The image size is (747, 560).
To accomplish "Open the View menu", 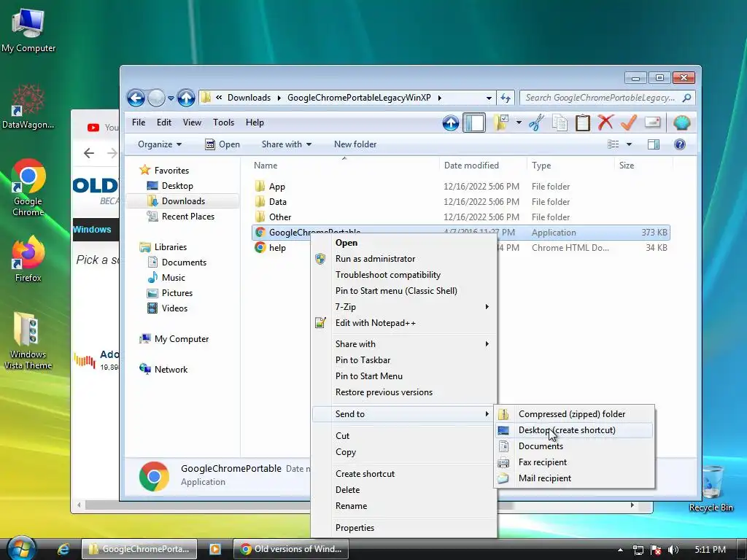I will click(x=192, y=122).
